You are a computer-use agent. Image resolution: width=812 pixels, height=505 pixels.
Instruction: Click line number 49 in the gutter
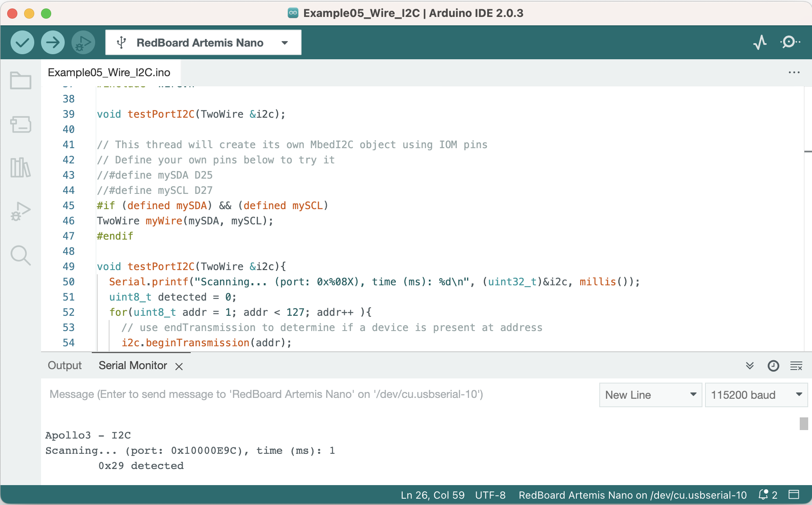pyautogui.click(x=69, y=267)
